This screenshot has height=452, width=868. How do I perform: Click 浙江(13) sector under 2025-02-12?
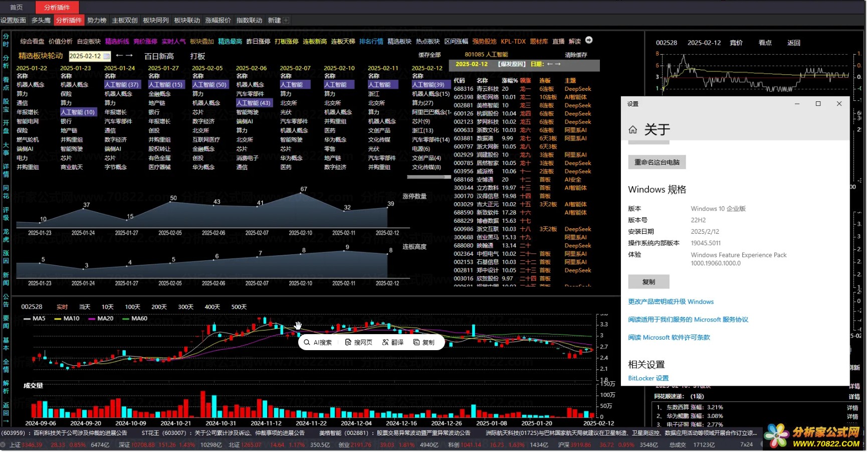pos(422,130)
